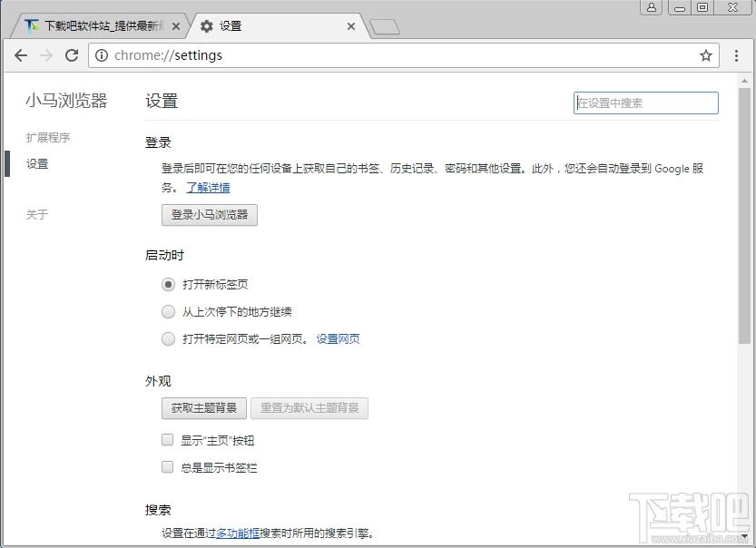Screen dimensions: 756x548
Task: Click the chrome://settings address bar
Action: (403, 55)
